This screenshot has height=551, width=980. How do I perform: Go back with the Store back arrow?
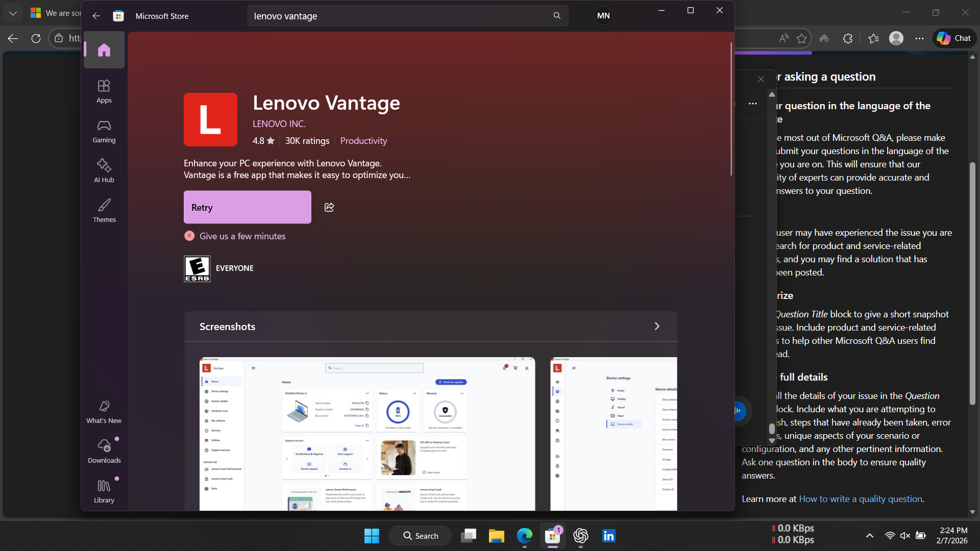(x=96, y=16)
